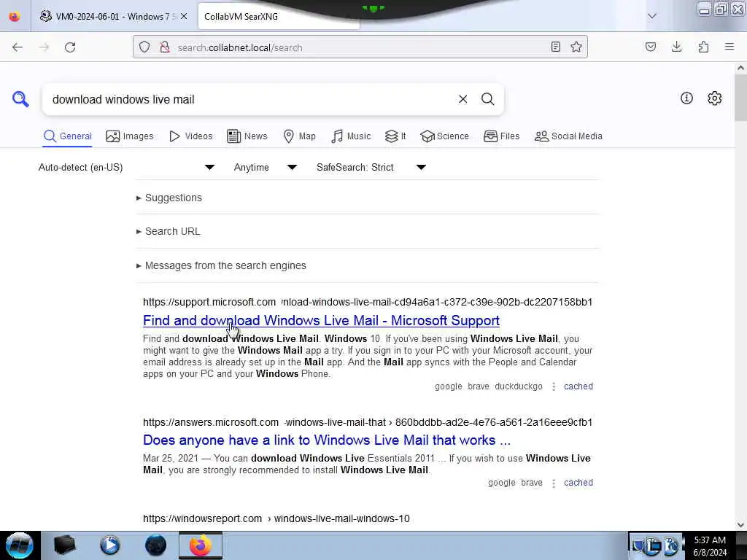Open the SafeSearch: Strict dropdown
Screen dimensions: 747x560
(x=371, y=167)
